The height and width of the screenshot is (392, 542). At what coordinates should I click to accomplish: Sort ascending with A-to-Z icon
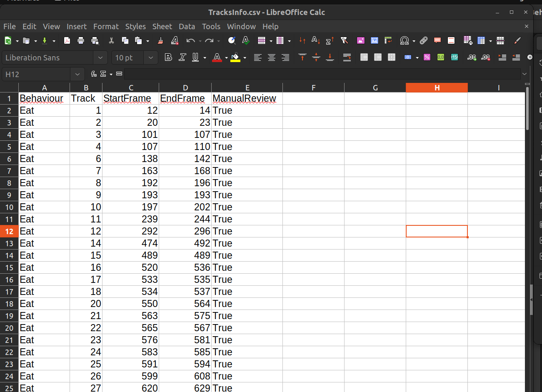tap(316, 40)
